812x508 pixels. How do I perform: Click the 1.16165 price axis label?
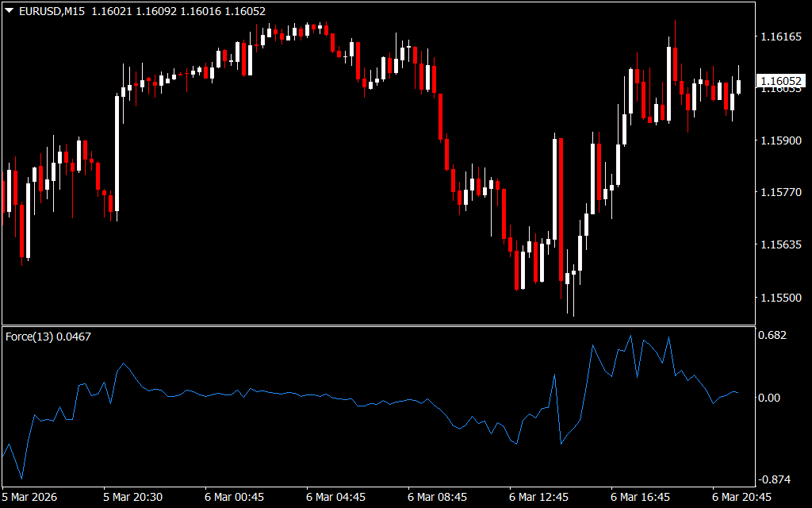point(780,37)
